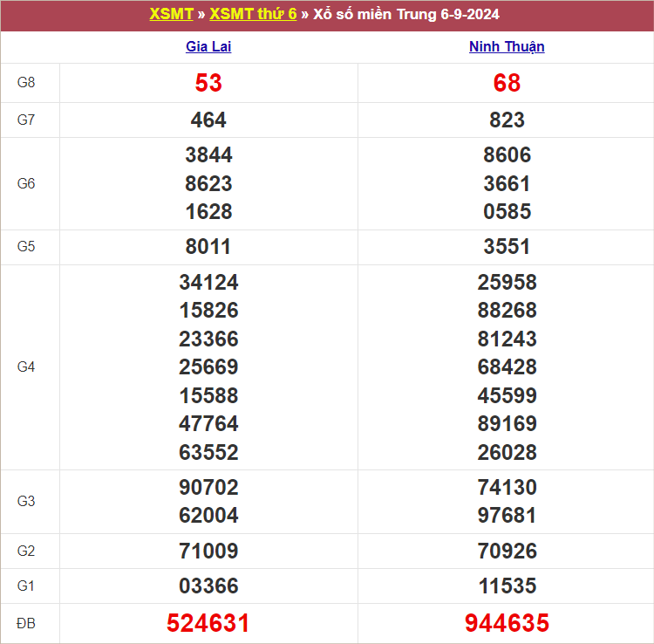Select Ninh Thuận G3 number 74130
Image resolution: width=654 pixels, height=644 pixels.
point(507,488)
